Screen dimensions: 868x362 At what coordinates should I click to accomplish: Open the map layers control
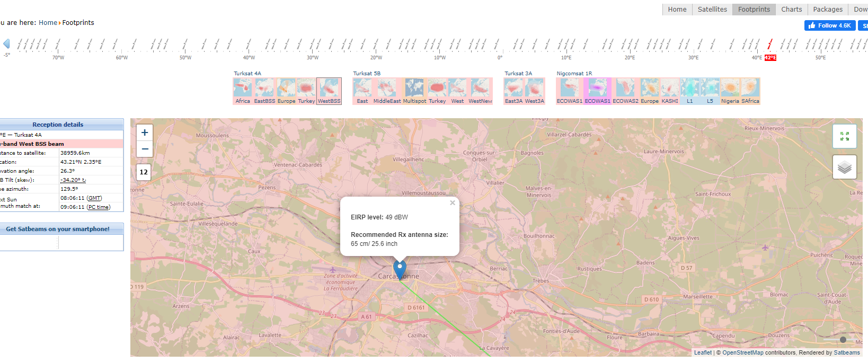coord(845,167)
